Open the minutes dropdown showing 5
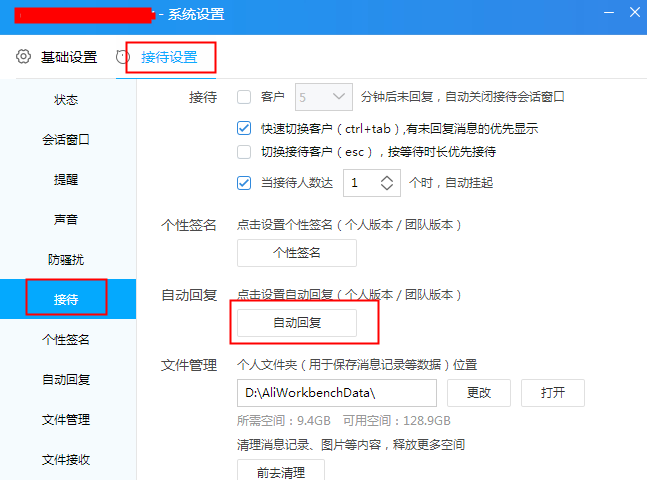This screenshot has width=647, height=480. pos(324,97)
